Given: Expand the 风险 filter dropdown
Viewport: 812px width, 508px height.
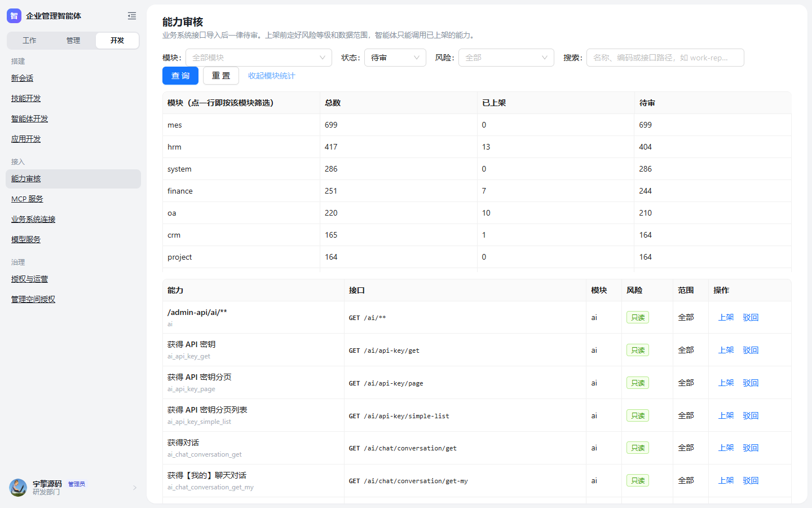Looking at the screenshot, I should [x=506, y=58].
